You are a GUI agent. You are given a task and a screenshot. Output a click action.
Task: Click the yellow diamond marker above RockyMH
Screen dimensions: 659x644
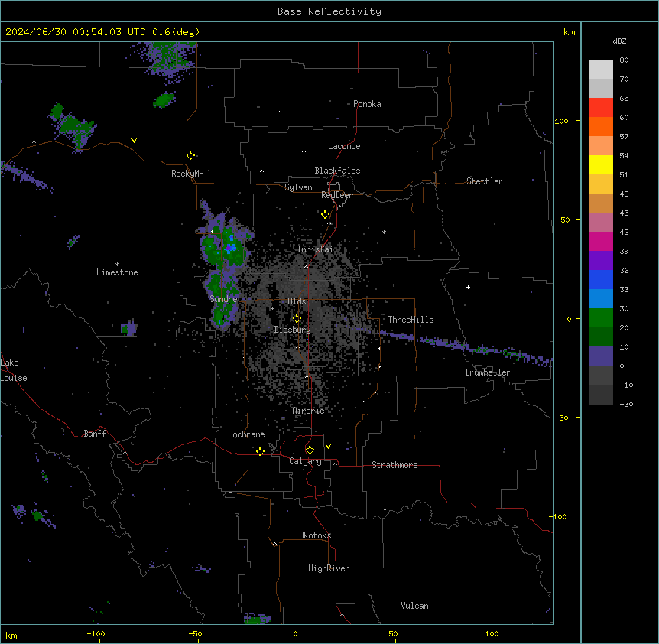click(190, 156)
